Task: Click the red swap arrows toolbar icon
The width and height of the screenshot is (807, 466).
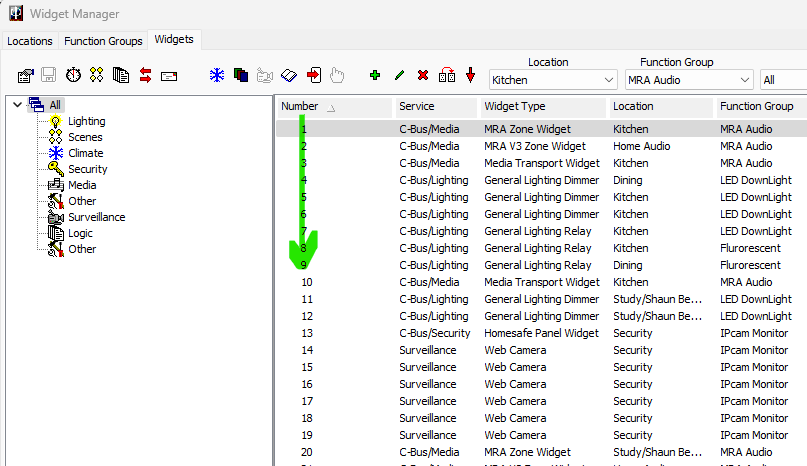Action: [x=145, y=76]
